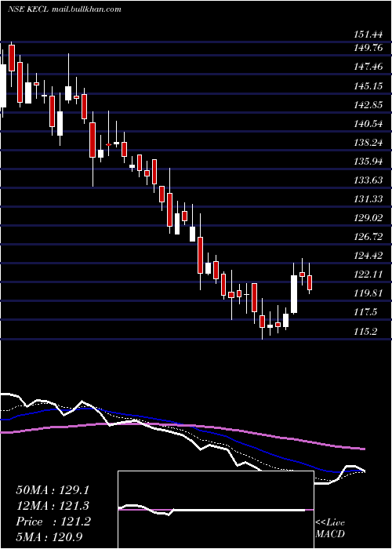Viewport: 392px width, 549px height.
Task: Click the 5MA : 120.9 readout
Action: coord(49,536)
